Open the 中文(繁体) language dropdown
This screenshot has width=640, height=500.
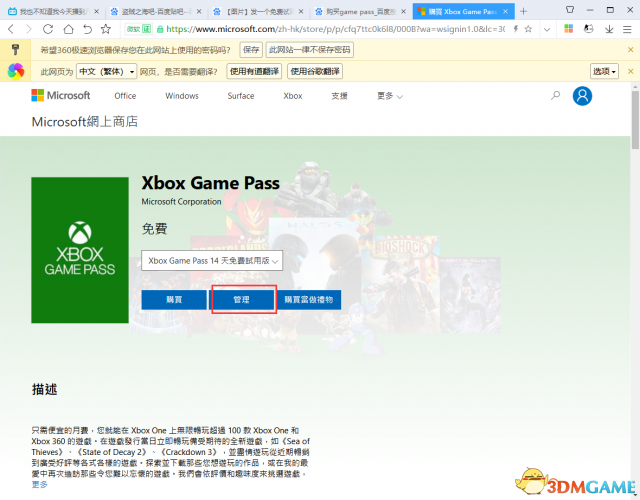[107, 71]
